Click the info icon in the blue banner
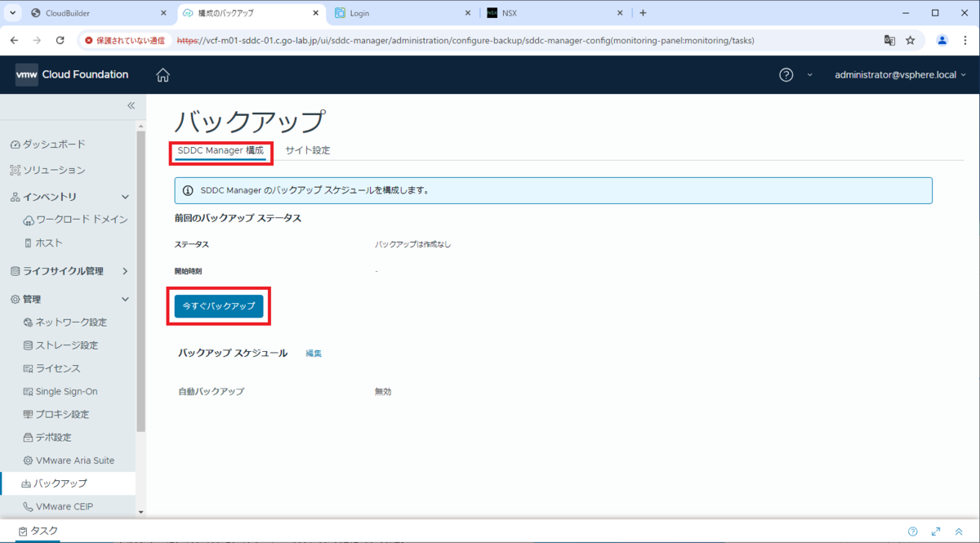The height and width of the screenshot is (543, 980). coord(188,190)
